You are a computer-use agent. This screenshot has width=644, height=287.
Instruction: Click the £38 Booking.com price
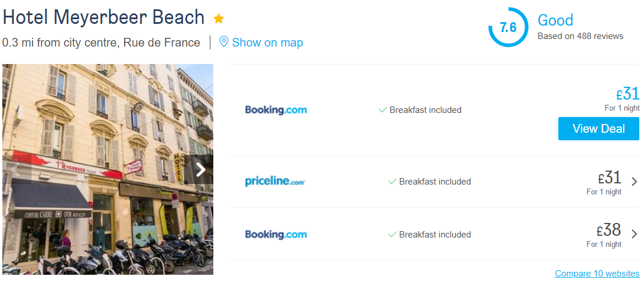tap(608, 230)
